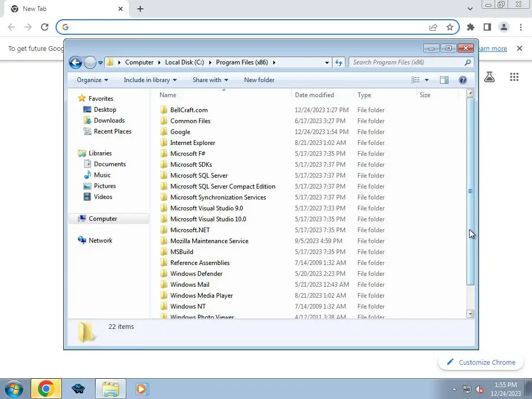Select the Microsoft Synchronization Services folder
Screen dimensions: 532x399
[x=218, y=197]
